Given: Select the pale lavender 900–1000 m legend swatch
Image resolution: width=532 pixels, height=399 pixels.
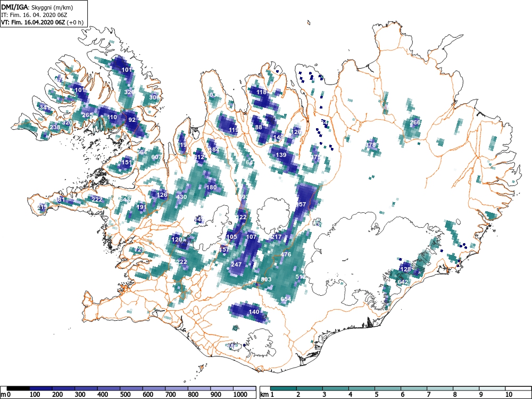Looking at the screenshot, I should point(222,388).
